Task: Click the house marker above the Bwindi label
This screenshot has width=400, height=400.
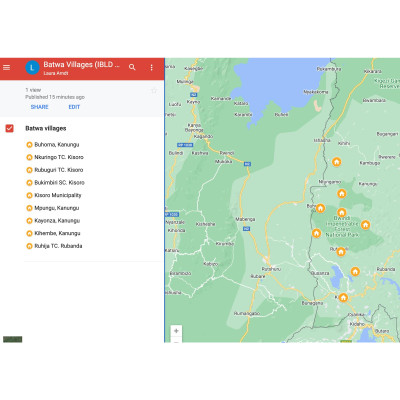Action: [x=342, y=212]
